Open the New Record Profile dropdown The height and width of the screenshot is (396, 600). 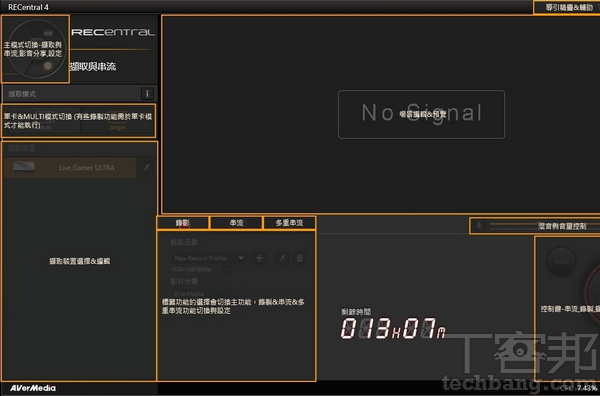(x=209, y=258)
